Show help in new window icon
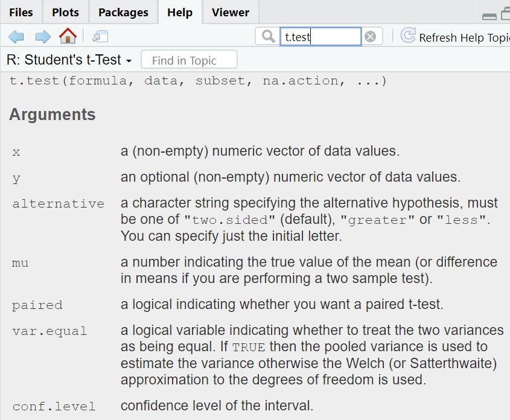The image size is (510, 420). 100,36
